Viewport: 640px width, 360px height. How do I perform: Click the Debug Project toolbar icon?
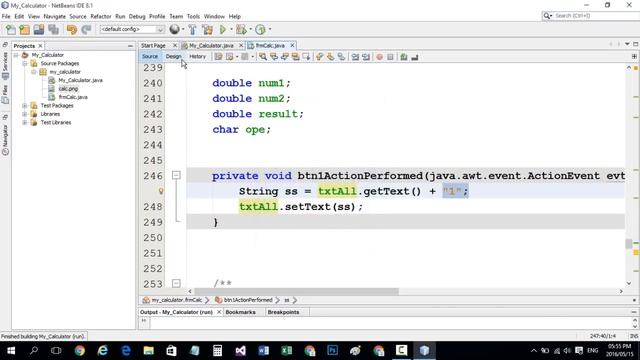pyautogui.click(x=241, y=29)
